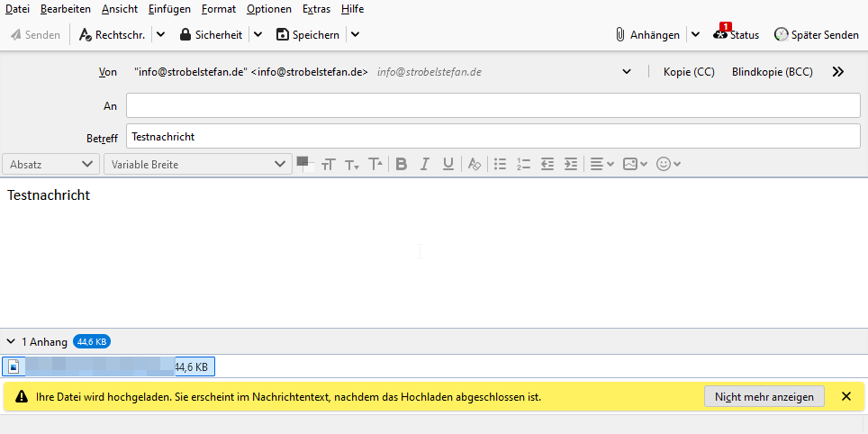
Task: Click the upload warning triangle icon
Action: tap(21, 397)
